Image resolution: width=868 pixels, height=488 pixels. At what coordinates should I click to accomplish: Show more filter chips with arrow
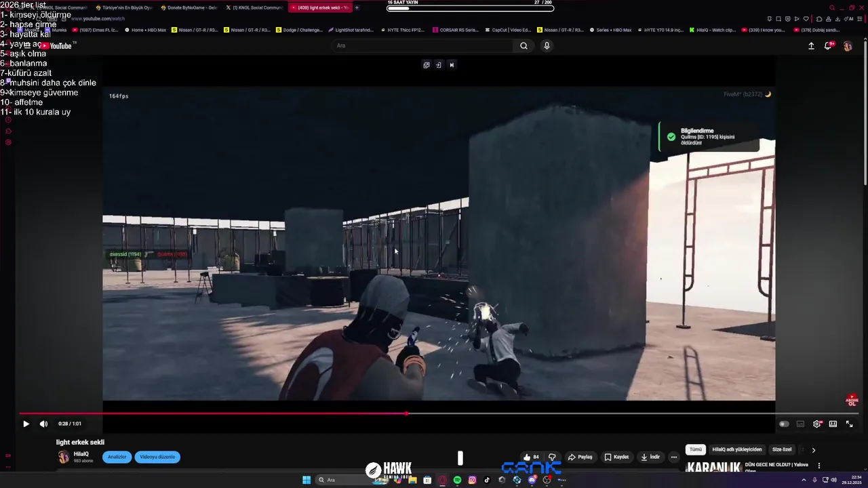[x=814, y=450]
